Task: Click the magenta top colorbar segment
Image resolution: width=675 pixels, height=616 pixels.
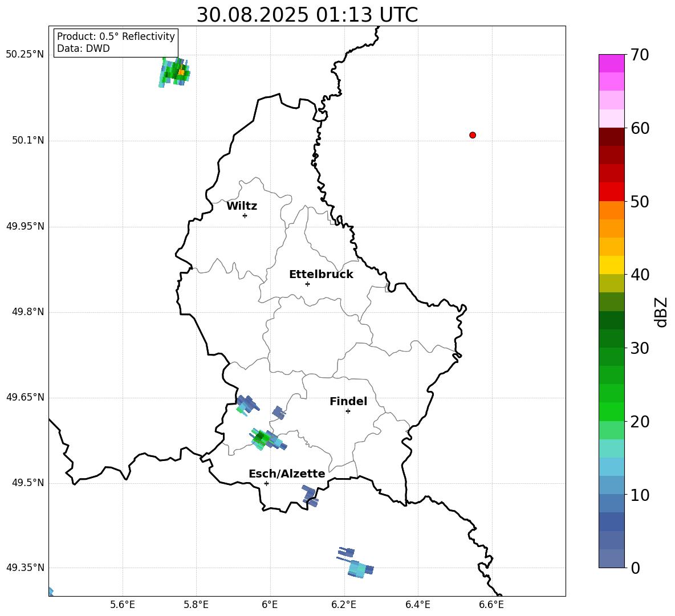Action: click(611, 63)
